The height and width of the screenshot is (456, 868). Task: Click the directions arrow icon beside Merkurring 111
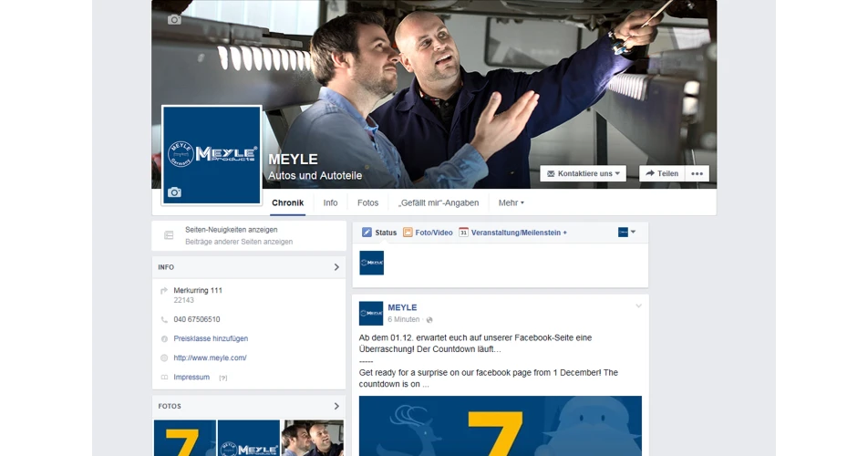(x=164, y=291)
